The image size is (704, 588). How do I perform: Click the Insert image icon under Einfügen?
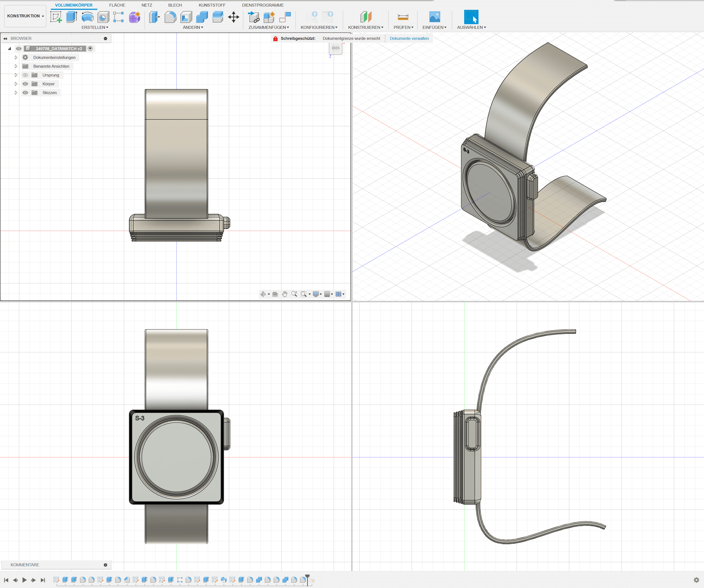click(x=435, y=17)
